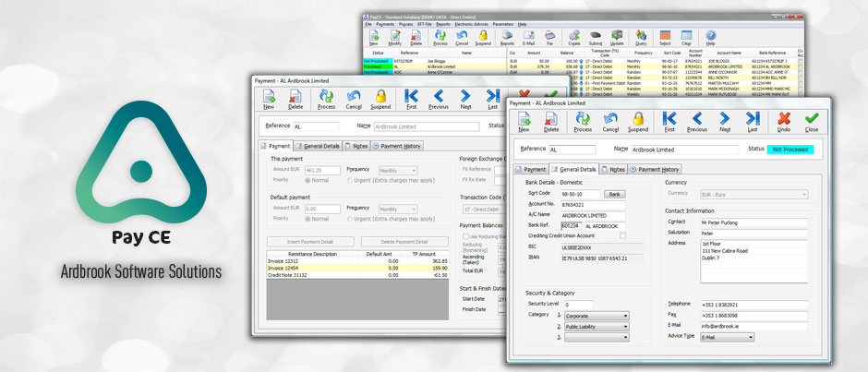
Task: Click the Bank button beside Sort Code
Action: pyautogui.click(x=614, y=194)
